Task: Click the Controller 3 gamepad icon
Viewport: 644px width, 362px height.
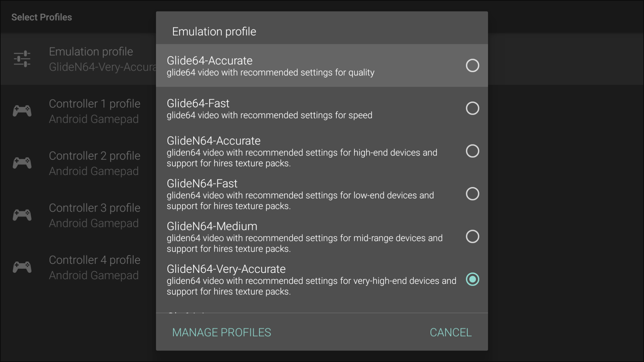Action: click(22, 215)
